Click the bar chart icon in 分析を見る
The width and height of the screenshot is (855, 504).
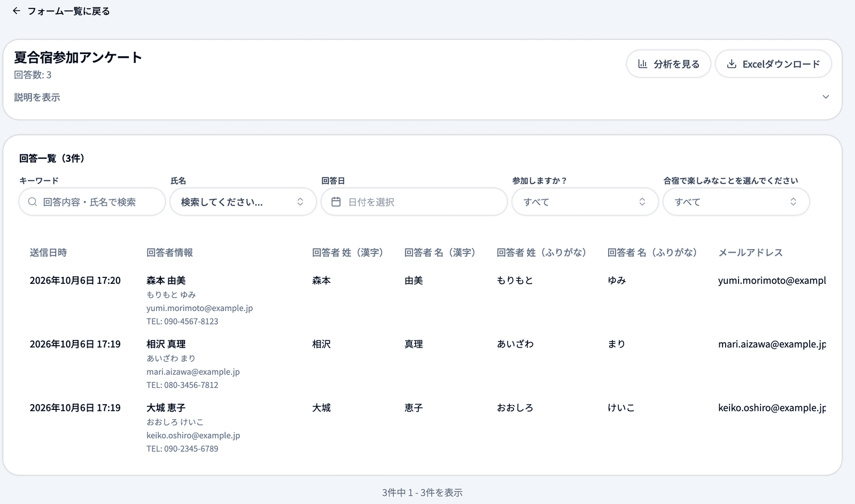coord(642,64)
